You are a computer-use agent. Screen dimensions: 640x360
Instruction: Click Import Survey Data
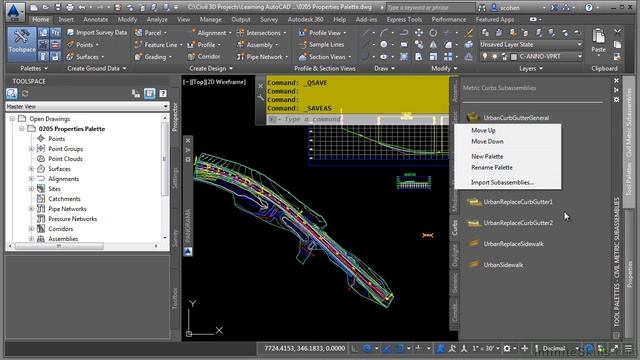coord(97,33)
